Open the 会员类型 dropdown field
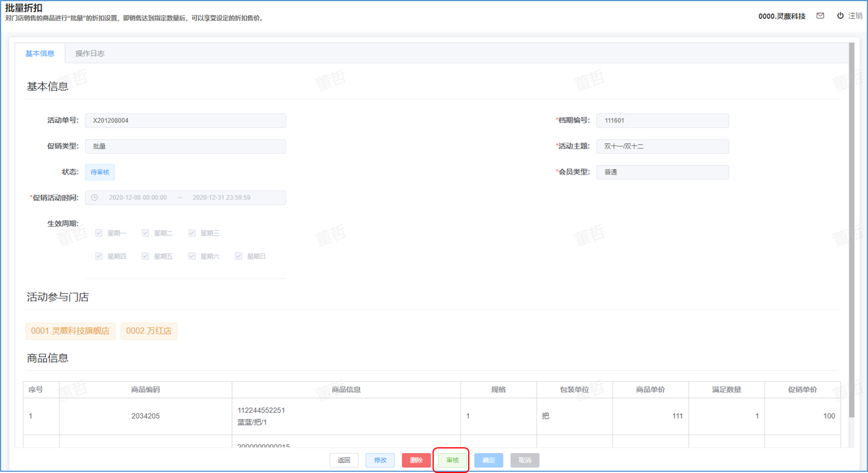Screen dimensions: 868x473 662,172
